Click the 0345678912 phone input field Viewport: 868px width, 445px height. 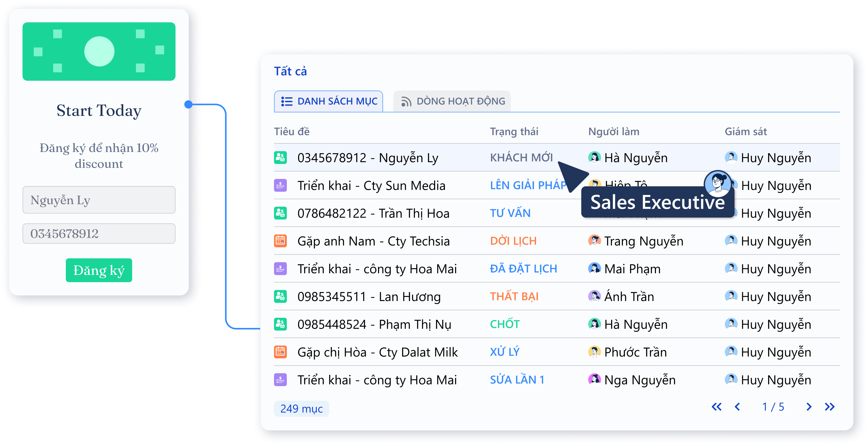(x=99, y=233)
